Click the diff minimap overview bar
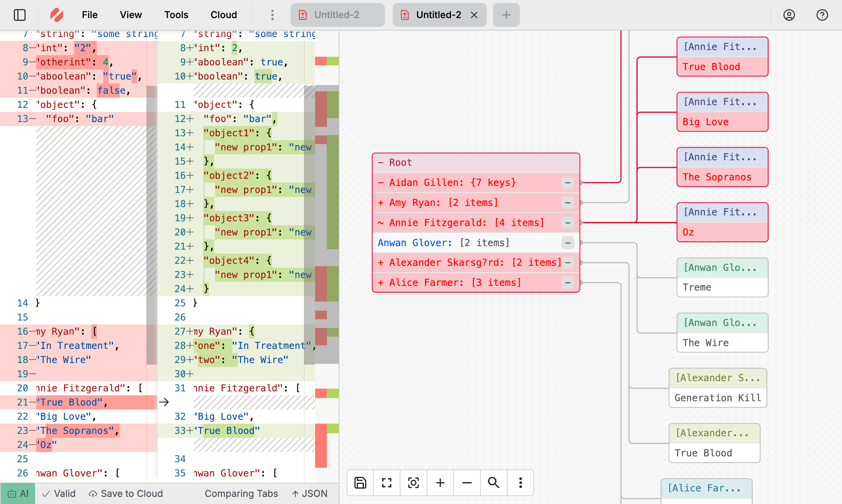 327,257
